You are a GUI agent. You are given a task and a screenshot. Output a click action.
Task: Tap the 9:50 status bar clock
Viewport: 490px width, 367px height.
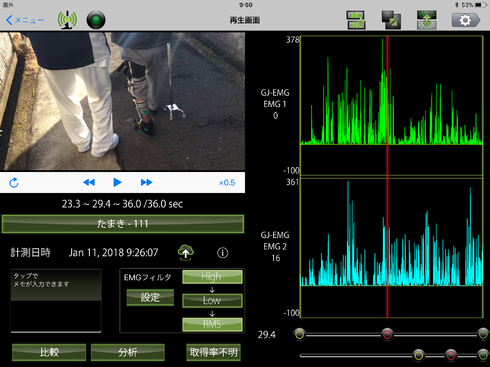pyautogui.click(x=246, y=5)
